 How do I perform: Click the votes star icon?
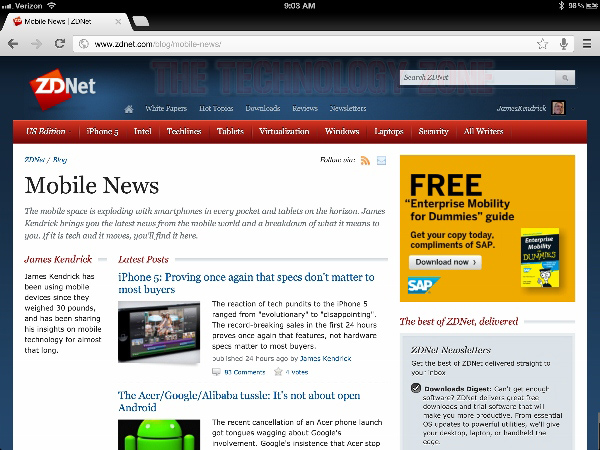click(x=278, y=372)
